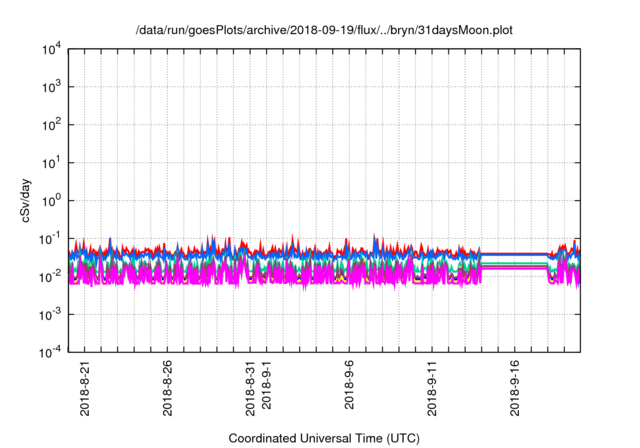Screen dimensions: 640x448
Task: Select the 2018-9-16 date tick label
Action: point(516,388)
